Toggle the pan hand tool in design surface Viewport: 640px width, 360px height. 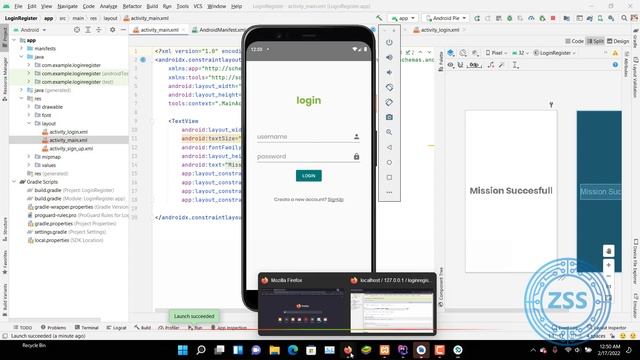tap(608, 251)
